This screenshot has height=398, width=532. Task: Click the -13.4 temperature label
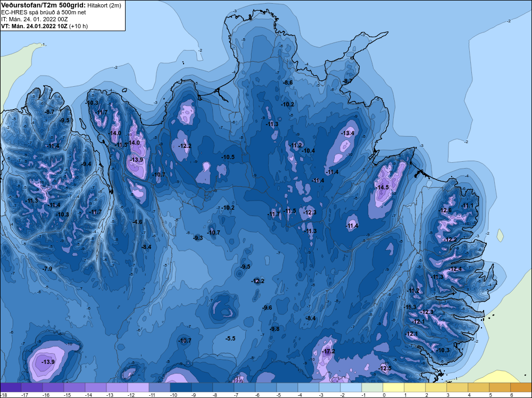348,133
